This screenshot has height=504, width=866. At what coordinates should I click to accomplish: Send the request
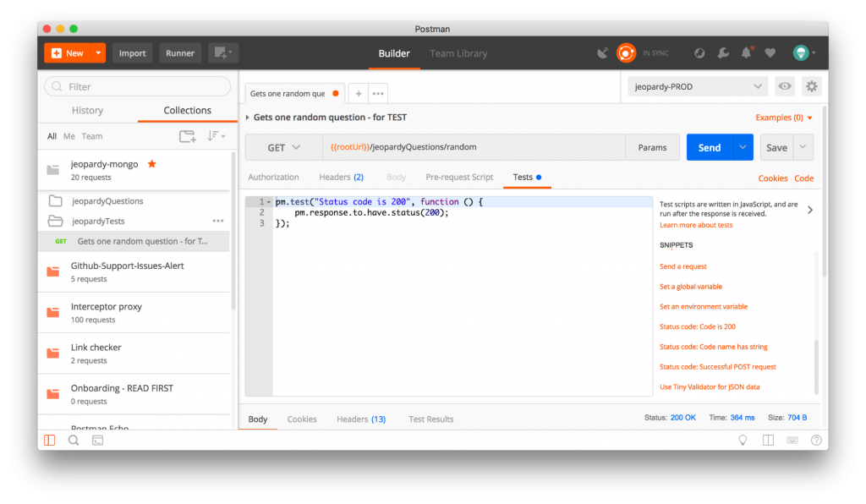pyautogui.click(x=710, y=147)
